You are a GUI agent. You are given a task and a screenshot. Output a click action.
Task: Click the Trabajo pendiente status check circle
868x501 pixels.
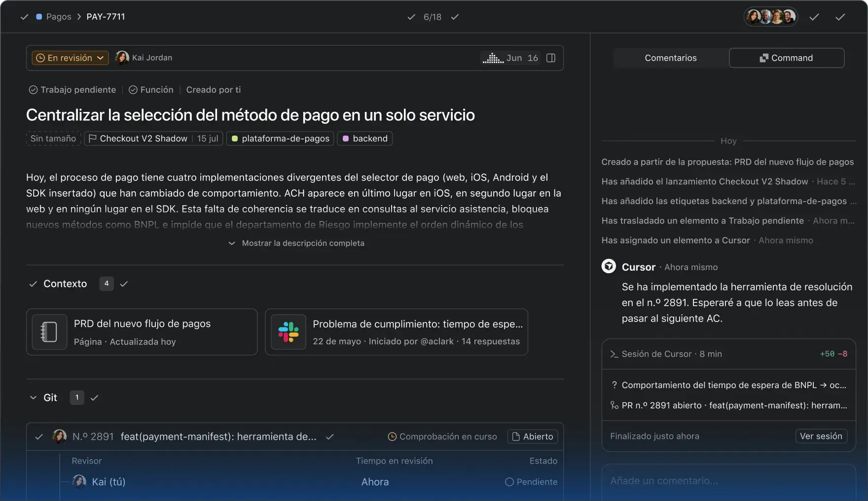[x=33, y=90]
